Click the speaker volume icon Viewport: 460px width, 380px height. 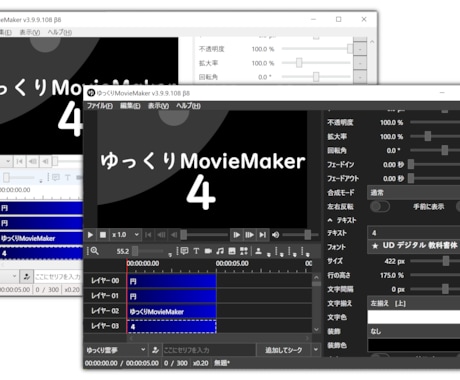[x=275, y=235]
